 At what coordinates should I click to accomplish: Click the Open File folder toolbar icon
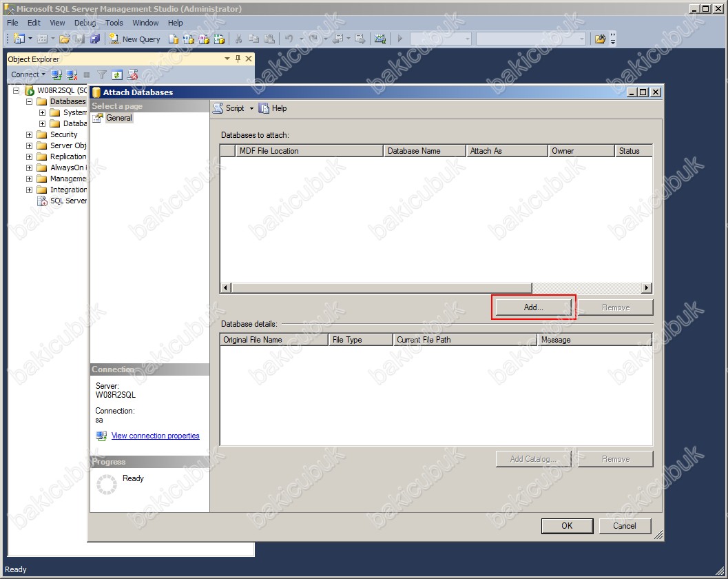click(x=64, y=39)
